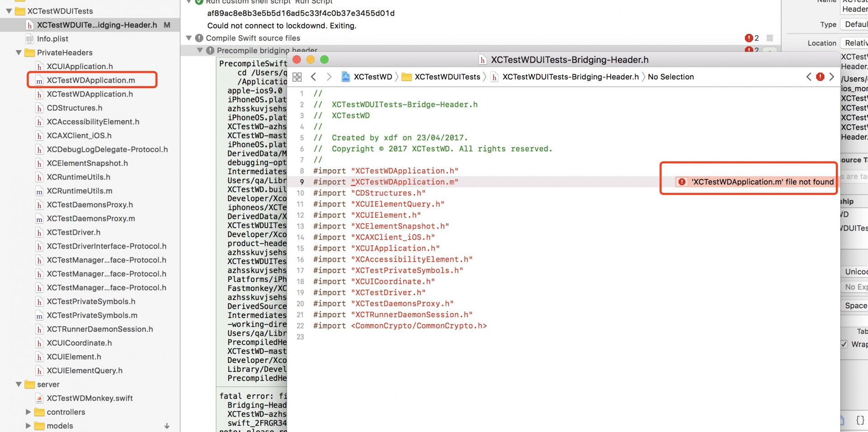
Task: Click the 'file not found' error message
Action: click(x=762, y=182)
